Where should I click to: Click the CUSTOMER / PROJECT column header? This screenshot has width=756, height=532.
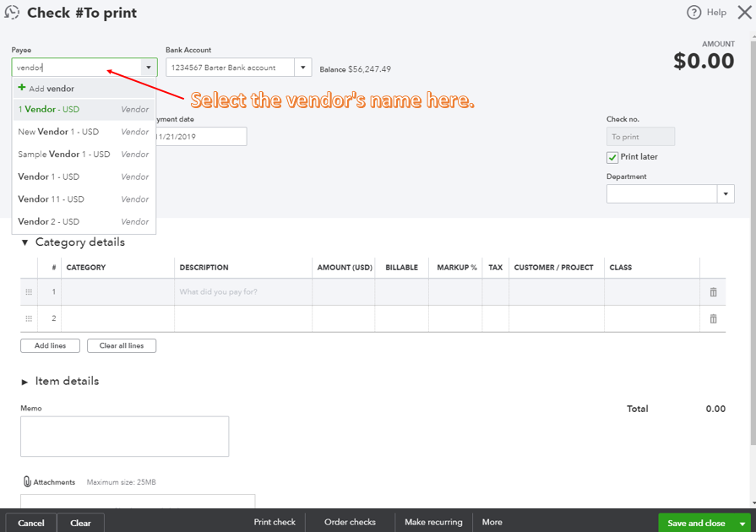[553, 268]
